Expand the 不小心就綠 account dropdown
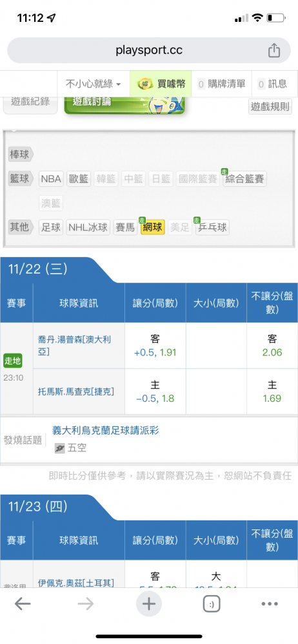 94,84
